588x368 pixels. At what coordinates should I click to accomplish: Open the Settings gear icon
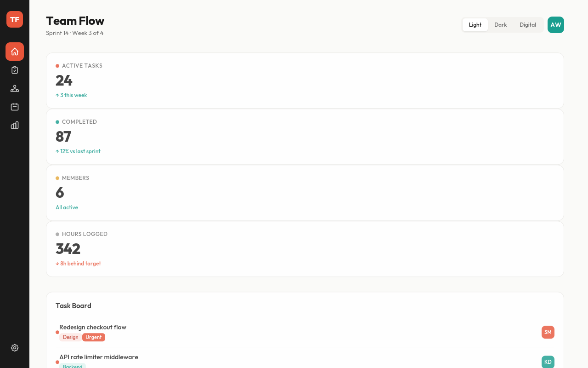(15, 348)
